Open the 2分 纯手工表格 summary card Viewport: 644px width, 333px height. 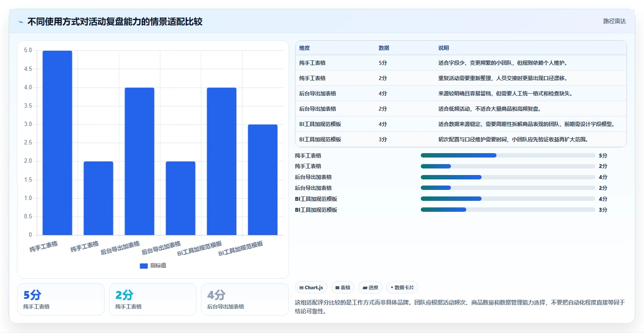153,299
